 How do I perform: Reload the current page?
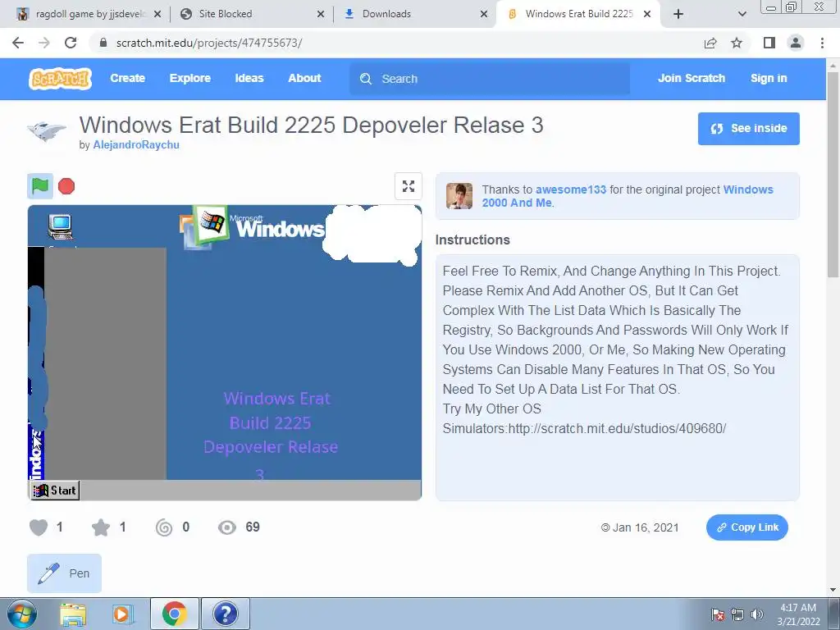coord(71,43)
